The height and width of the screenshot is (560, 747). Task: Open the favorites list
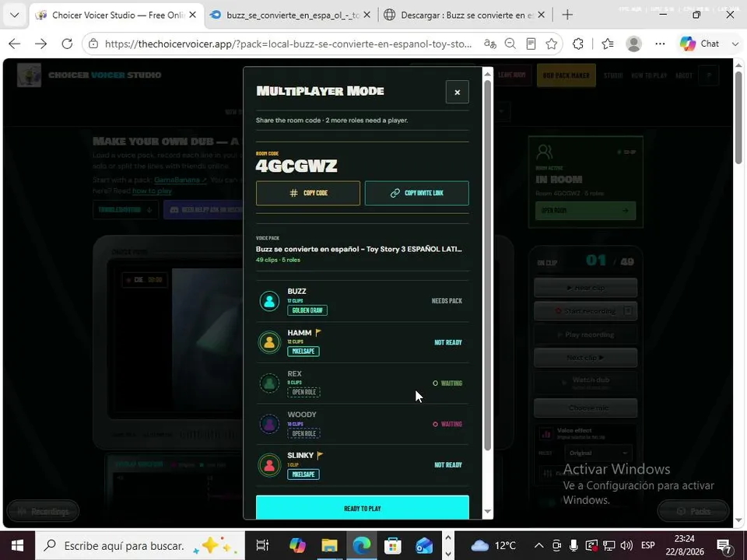point(608,44)
